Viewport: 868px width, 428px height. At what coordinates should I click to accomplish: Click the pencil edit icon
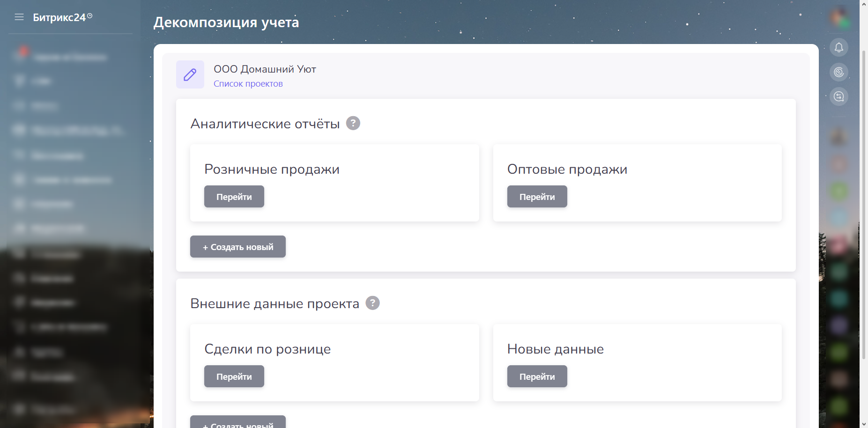tap(190, 74)
